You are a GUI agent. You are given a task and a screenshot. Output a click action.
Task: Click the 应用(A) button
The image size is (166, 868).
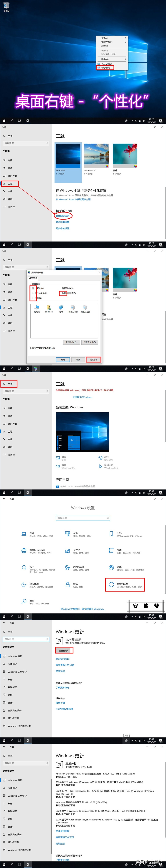93,360
